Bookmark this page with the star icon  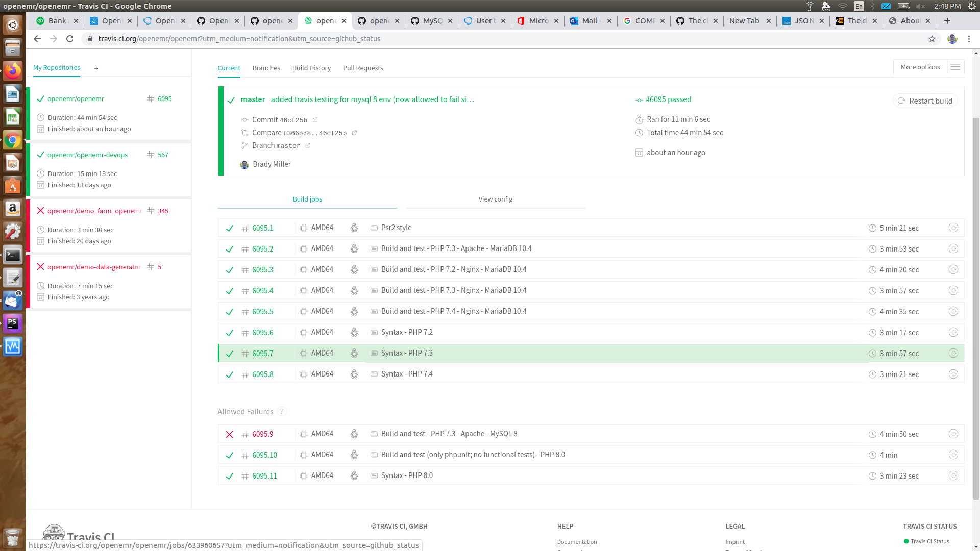pos(932,38)
